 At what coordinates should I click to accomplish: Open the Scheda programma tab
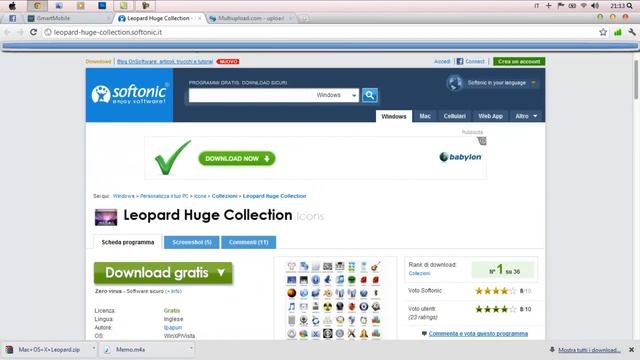[x=128, y=242]
